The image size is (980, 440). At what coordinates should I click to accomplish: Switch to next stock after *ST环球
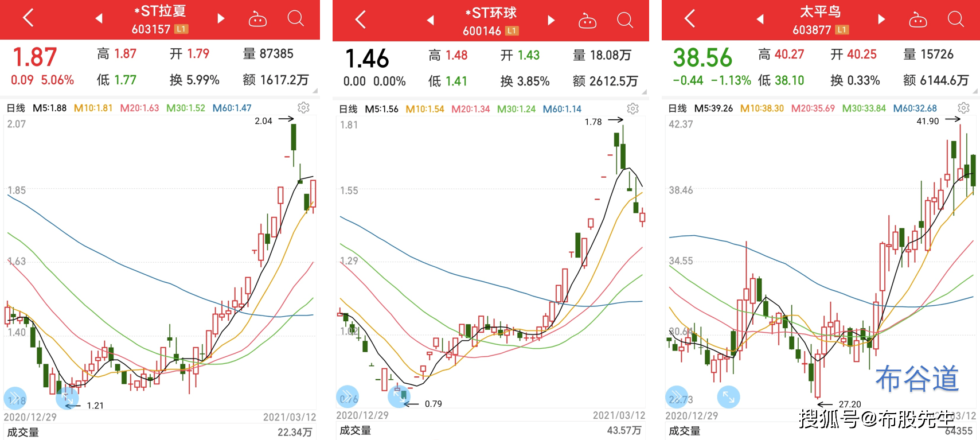point(551,21)
